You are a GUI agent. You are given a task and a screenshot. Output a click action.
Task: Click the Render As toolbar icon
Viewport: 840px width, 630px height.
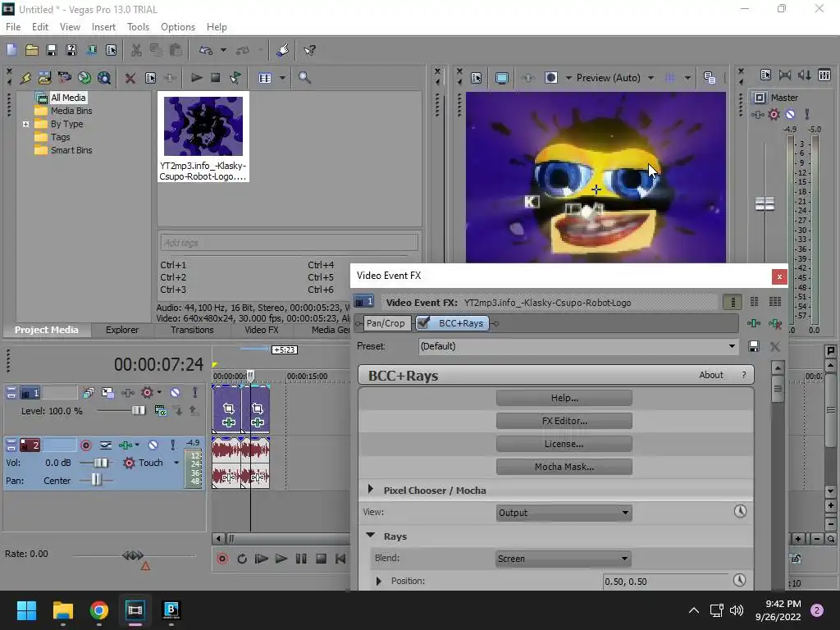tap(91, 50)
